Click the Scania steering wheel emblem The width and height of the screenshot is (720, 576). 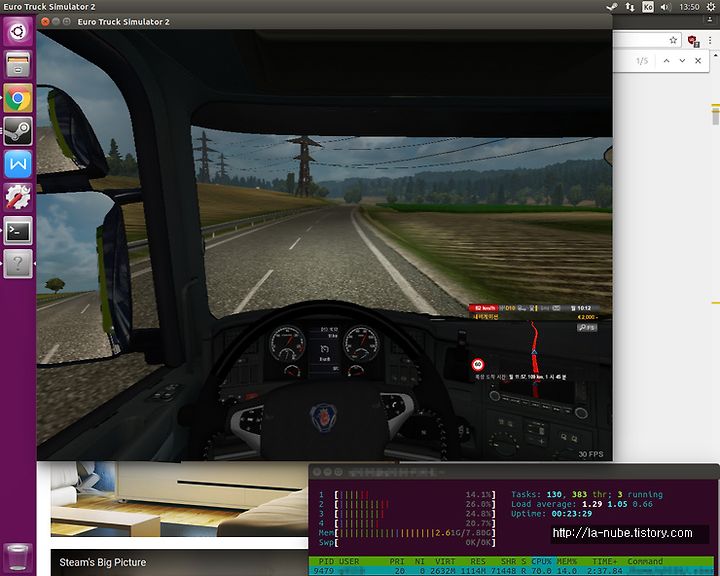[323, 418]
